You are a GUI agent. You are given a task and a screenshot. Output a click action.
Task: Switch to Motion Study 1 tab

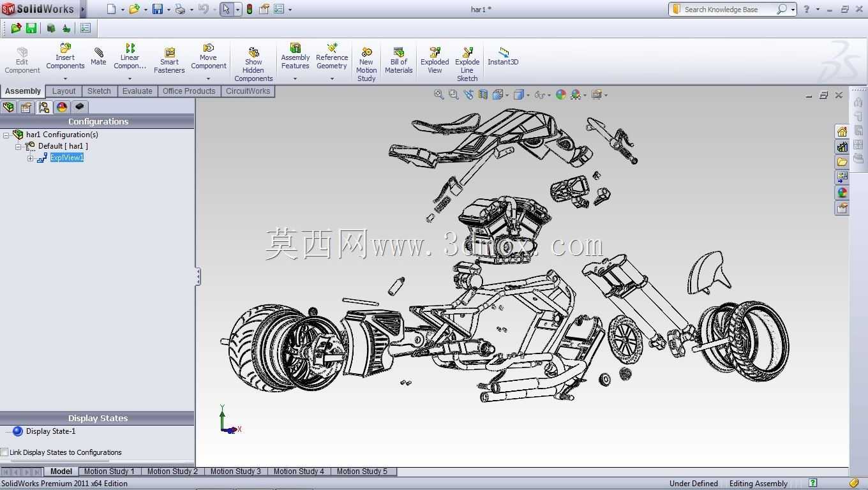click(109, 471)
